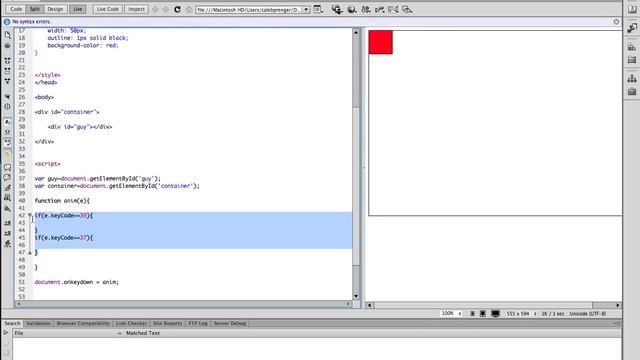Open the Server Debug tab

pyautogui.click(x=230, y=323)
